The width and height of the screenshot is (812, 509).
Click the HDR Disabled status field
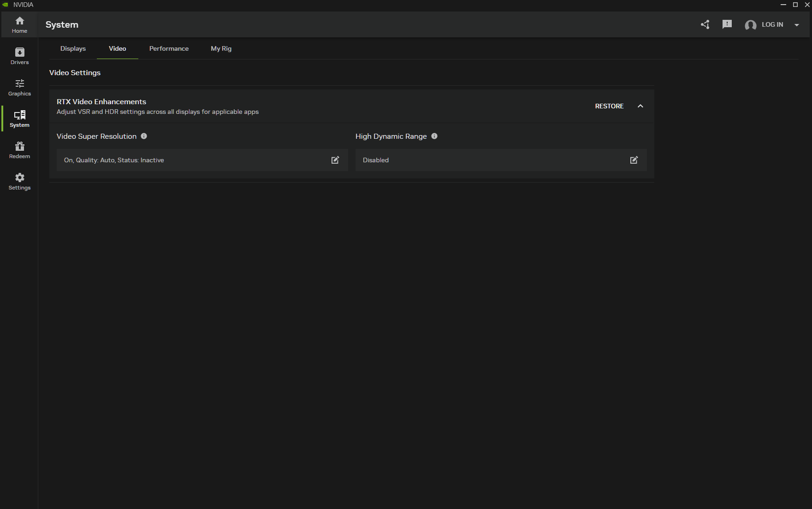click(501, 160)
